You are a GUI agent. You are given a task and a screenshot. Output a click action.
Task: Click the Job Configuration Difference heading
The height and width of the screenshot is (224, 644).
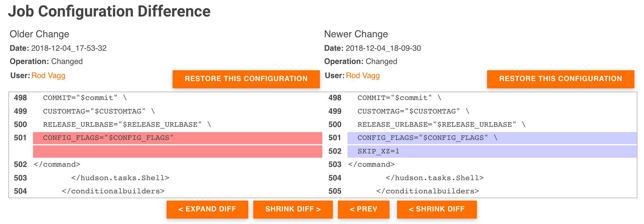click(x=110, y=11)
